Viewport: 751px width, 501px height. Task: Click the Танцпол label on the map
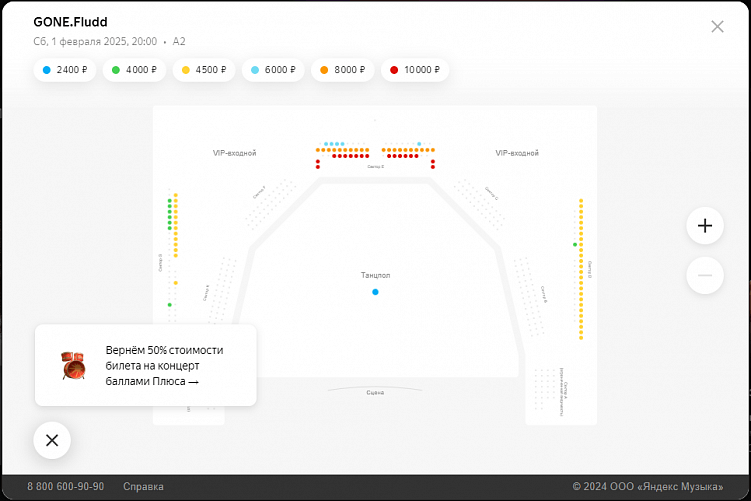click(x=376, y=275)
